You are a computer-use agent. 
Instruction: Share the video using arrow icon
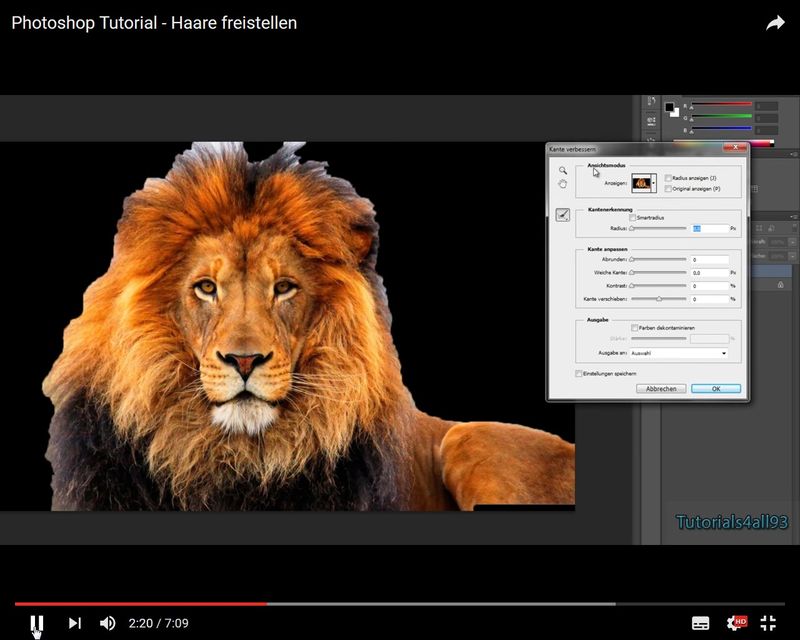775,23
